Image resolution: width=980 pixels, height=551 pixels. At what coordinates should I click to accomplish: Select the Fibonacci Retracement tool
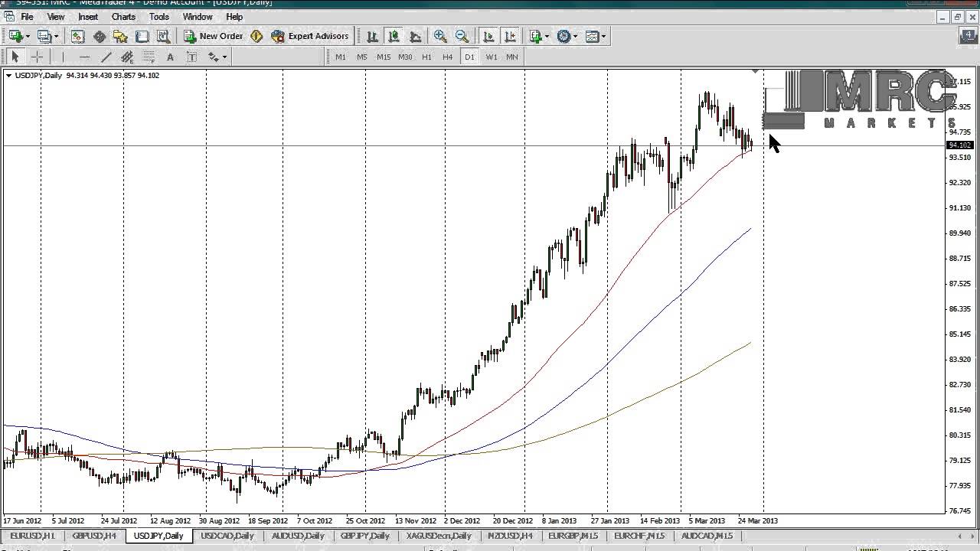pyautogui.click(x=149, y=57)
